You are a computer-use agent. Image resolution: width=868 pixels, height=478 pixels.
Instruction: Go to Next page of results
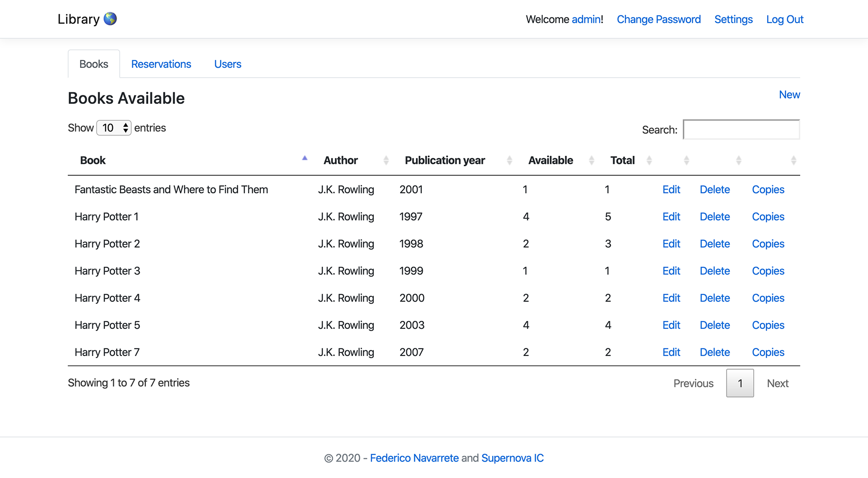point(778,383)
